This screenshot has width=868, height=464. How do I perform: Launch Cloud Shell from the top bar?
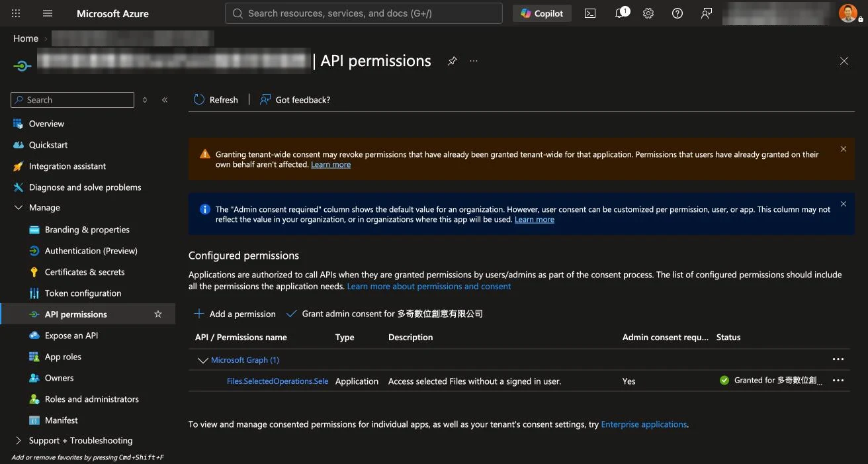590,13
